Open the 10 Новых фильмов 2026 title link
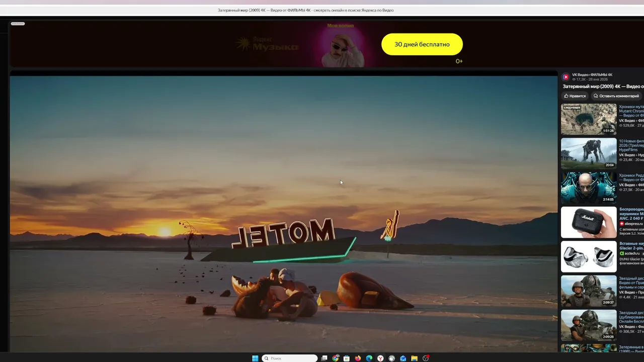This screenshot has height=362, width=644. (x=631, y=145)
